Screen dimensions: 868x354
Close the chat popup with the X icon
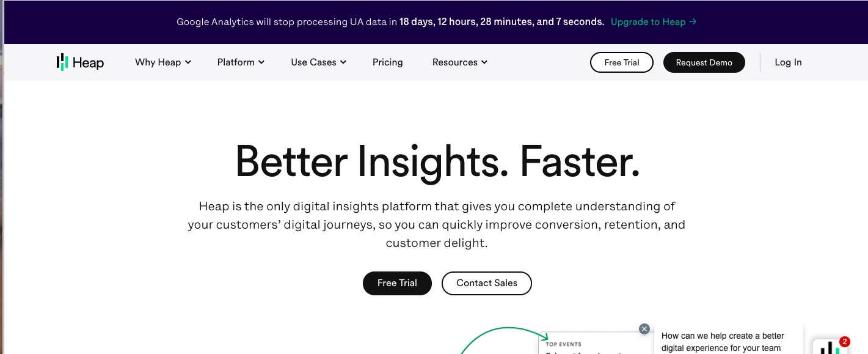[x=644, y=329]
